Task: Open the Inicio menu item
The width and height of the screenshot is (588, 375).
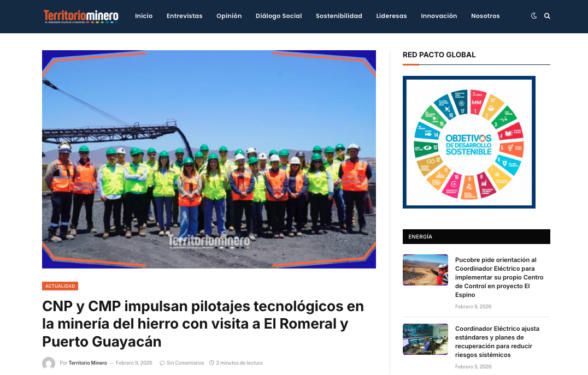Action: 144,16
